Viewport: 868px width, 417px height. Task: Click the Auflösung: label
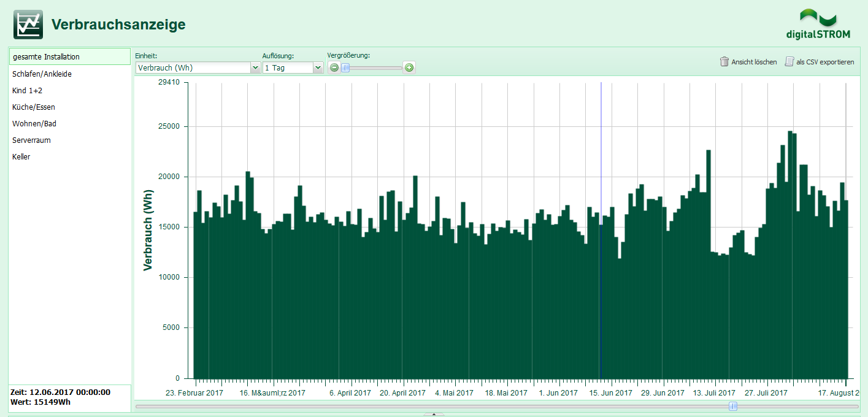point(278,56)
